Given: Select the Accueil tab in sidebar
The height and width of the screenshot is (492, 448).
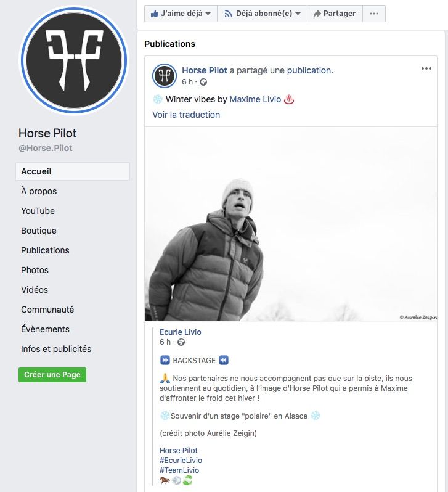Looking at the screenshot, I should (73, 171).
